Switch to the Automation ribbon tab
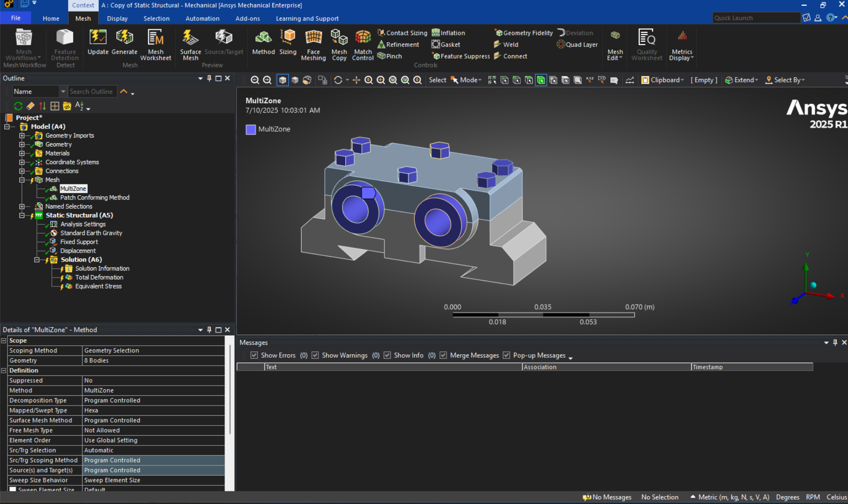 (202, 18)
